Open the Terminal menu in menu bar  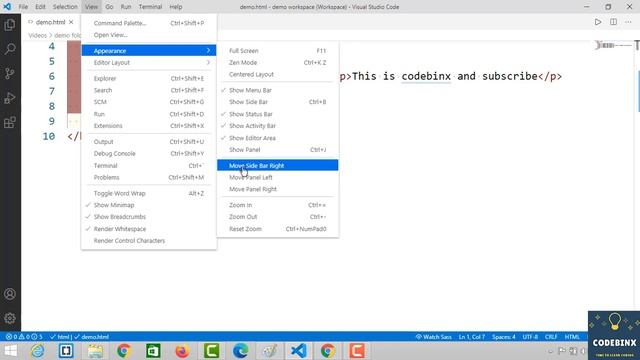tap(150, 7)
